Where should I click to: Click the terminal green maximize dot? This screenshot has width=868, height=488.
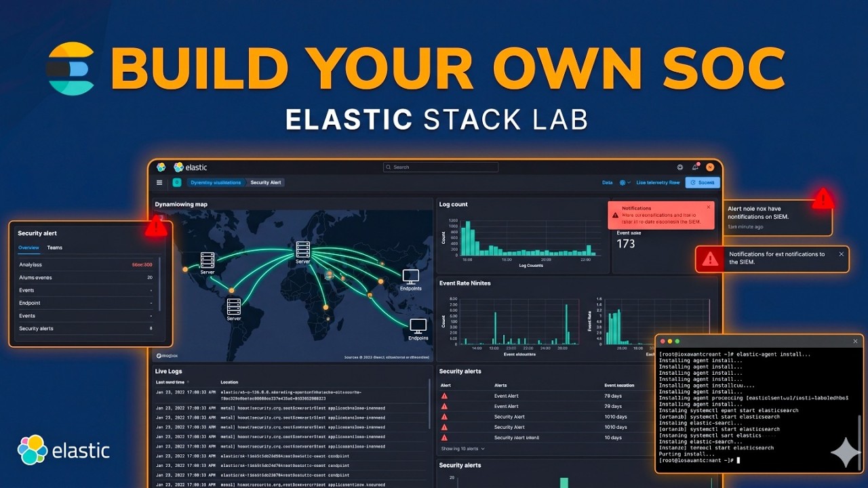click(677, 341)
